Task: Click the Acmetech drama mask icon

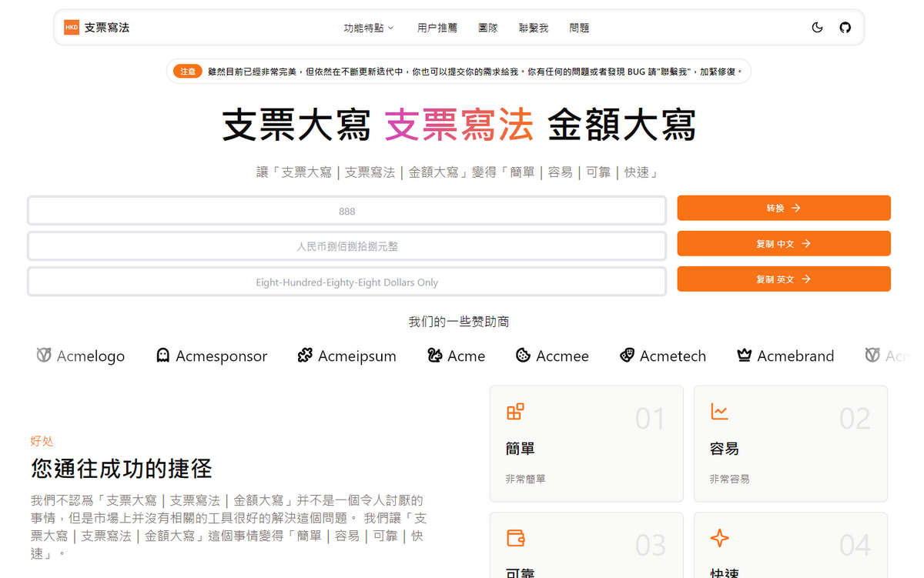Action: click(x=627, y=356)
